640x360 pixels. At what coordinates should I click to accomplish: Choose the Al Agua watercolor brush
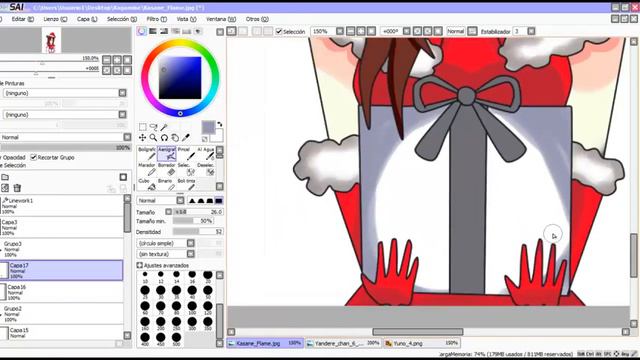point(206,154)
